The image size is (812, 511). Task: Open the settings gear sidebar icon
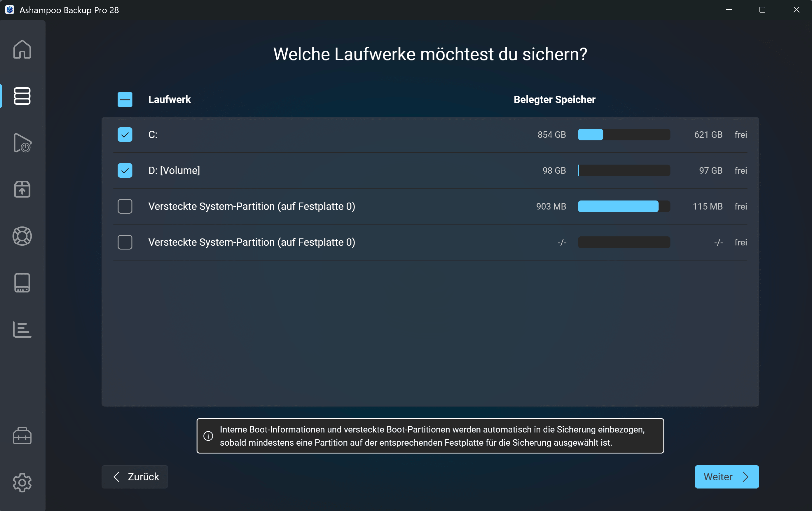[22, 482]
